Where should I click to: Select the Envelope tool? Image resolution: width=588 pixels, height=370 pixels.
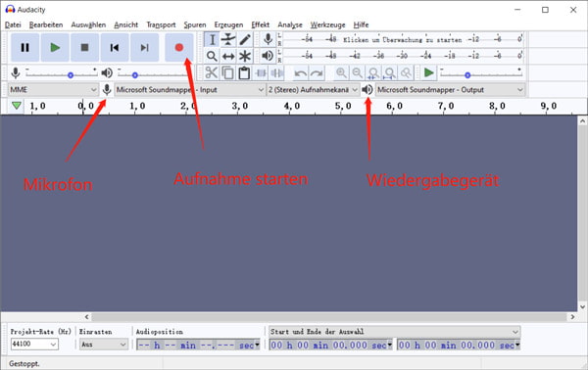(x=228, y=40)
